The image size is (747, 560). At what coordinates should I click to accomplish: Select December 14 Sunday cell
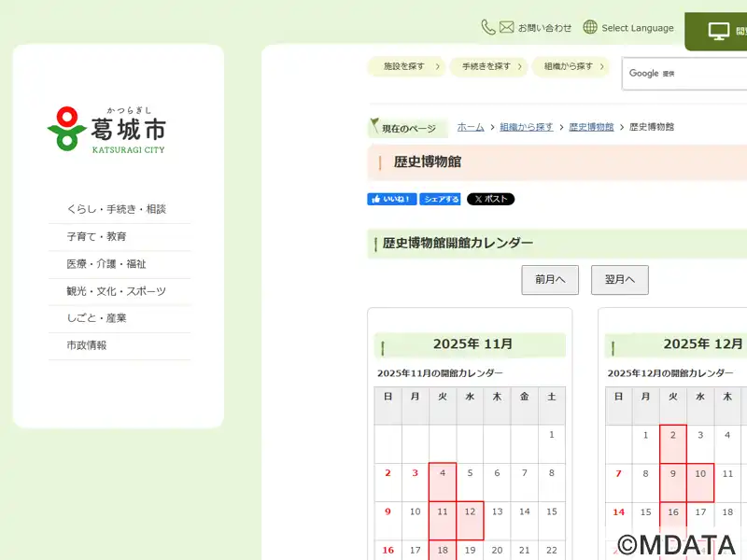618,521
